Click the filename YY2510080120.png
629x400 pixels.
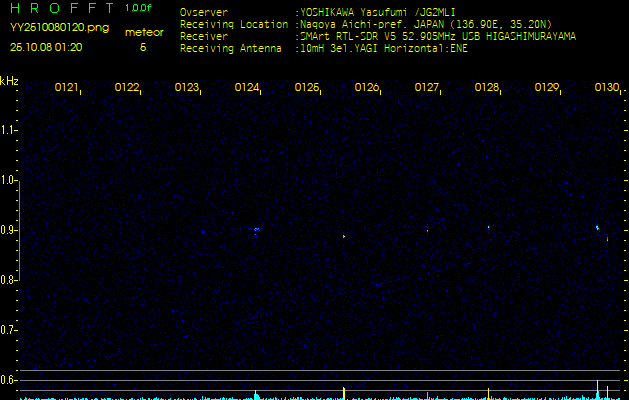(x=59, y=28)
